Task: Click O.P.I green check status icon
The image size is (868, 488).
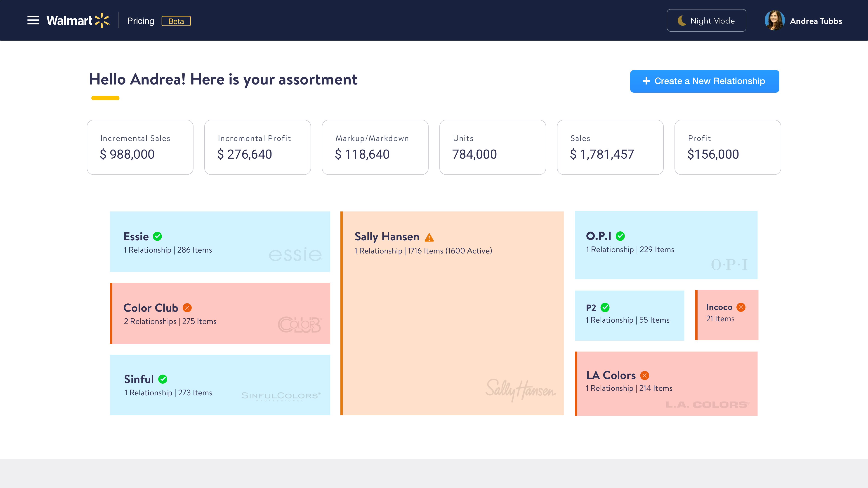Action: coord(620,236)
